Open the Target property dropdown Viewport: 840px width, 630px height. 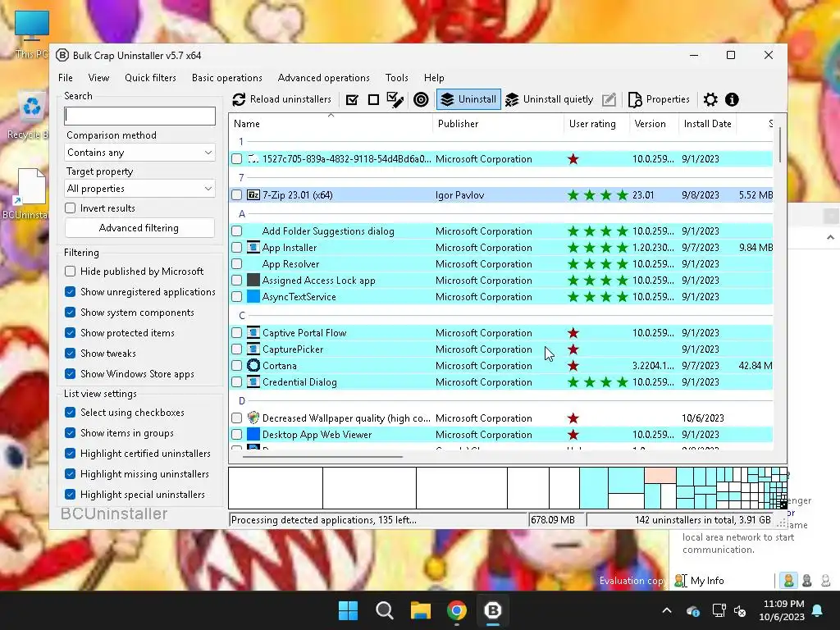tap(139, 189)
